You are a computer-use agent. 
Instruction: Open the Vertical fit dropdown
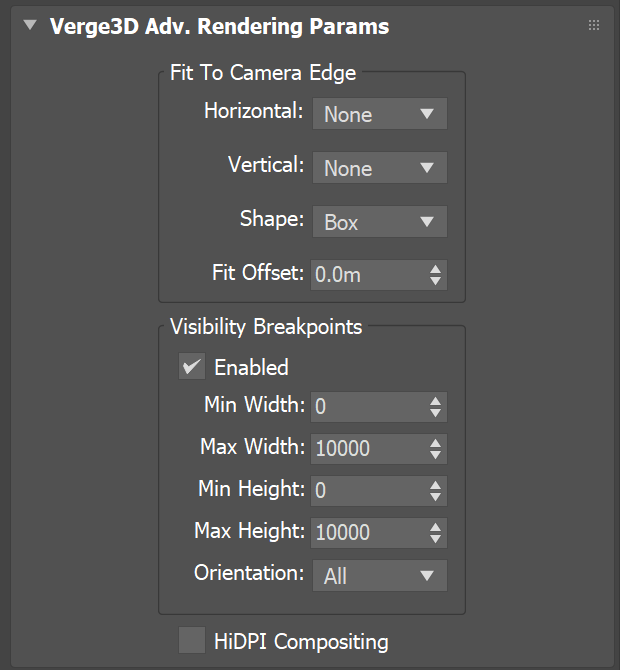pos(379,168)
